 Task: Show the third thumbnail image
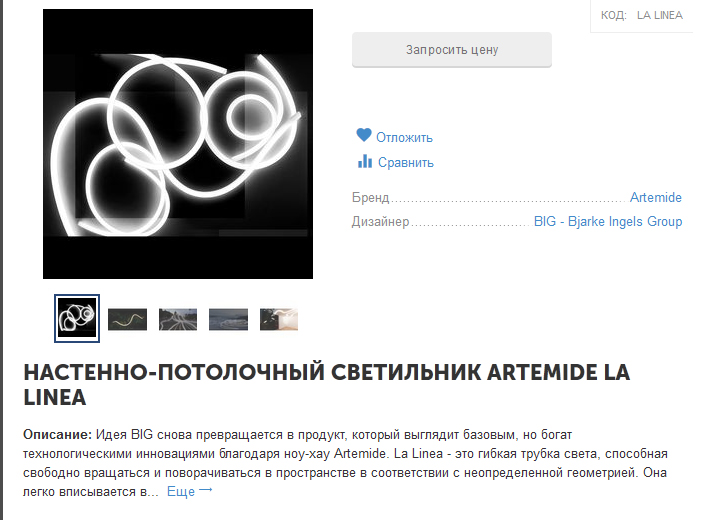pos(178,319)
